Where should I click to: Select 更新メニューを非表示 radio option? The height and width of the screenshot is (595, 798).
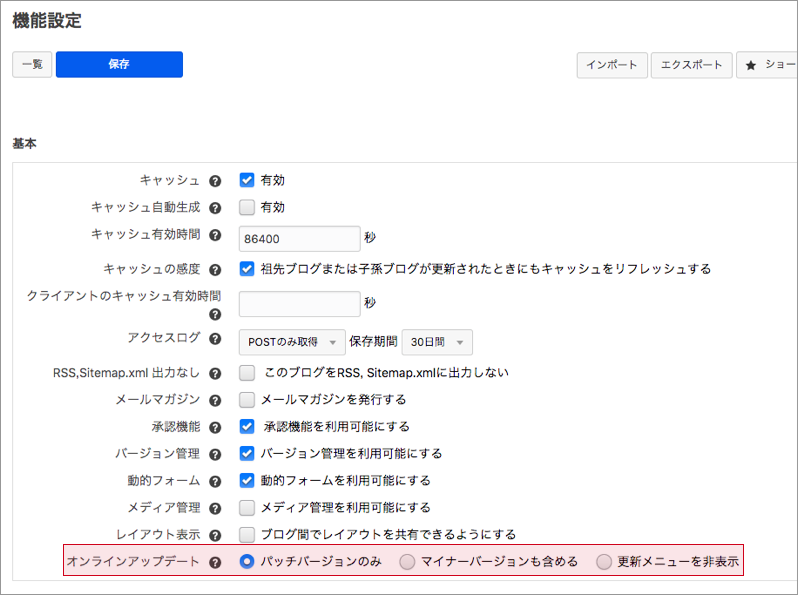pyautogui.click(x=604, y=562)
